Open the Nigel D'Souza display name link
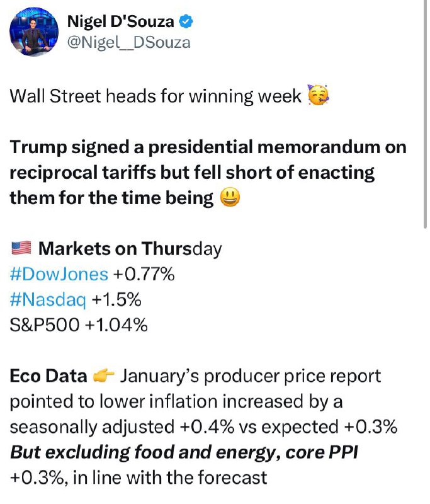The width and height of the screenshot is (430, 504). pyautogui.click(x=120, y=22)
